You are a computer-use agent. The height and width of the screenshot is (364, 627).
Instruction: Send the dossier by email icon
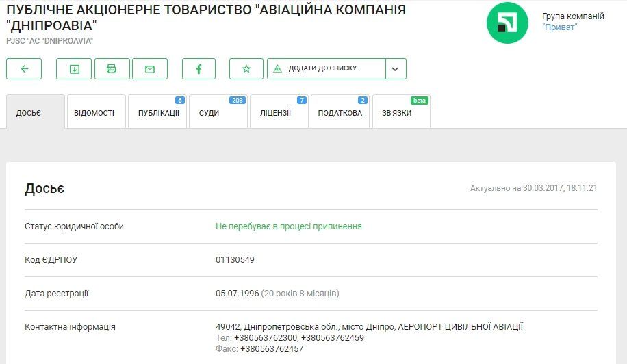pyautogui.click(x=150, y=68)
